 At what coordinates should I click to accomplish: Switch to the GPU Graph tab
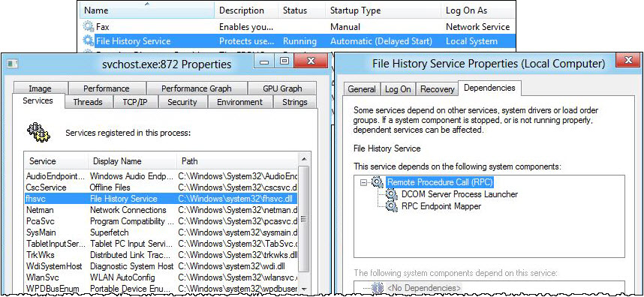[282, 88]
